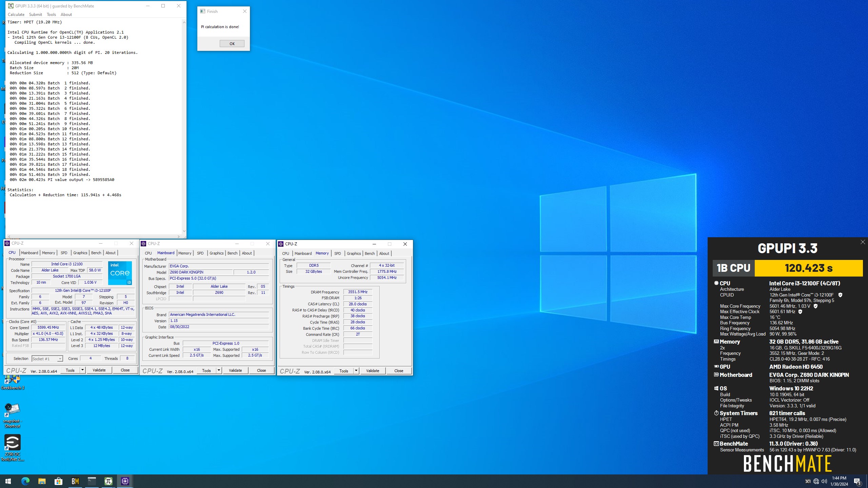Click the Multiplier x 41.0 field

[48, 333]
